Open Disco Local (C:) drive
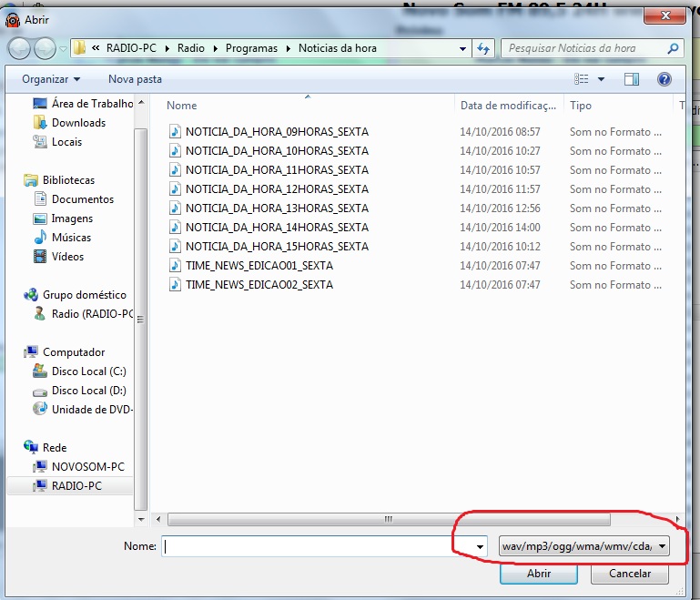Viewport: 700px width, 600px height. (x=79, y=371)
